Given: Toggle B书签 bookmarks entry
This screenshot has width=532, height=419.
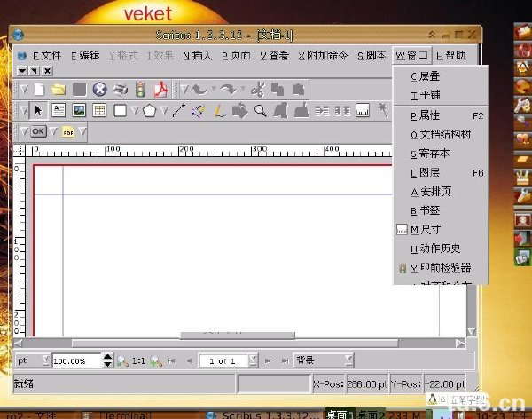Looking at the screenshot, I should (441, 211).
